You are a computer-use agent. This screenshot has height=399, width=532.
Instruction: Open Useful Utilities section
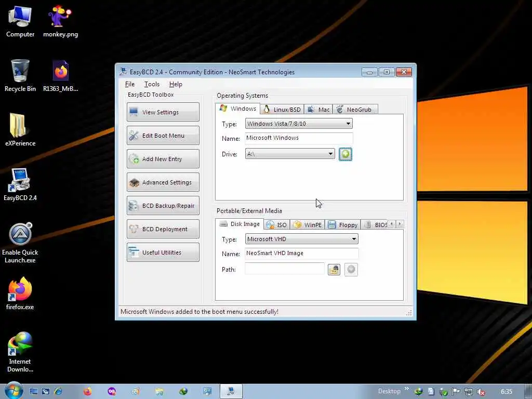click(163, 252)
